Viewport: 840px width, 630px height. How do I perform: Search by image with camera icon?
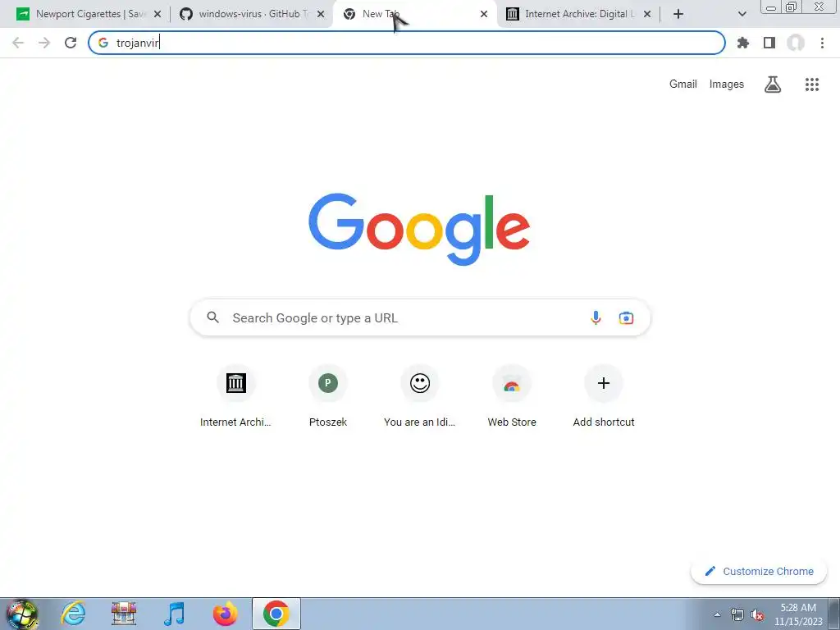pyautogui.click(x=626, y=317)
